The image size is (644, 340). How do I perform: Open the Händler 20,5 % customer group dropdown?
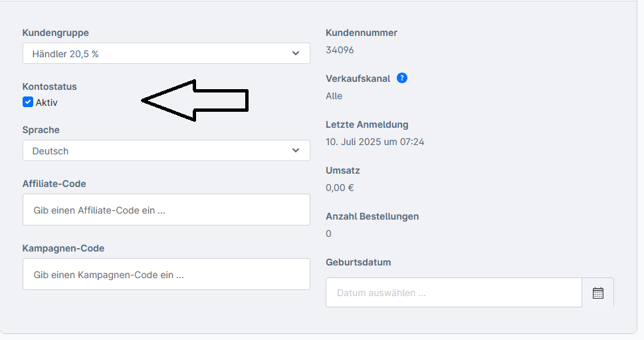coord(160,54)
